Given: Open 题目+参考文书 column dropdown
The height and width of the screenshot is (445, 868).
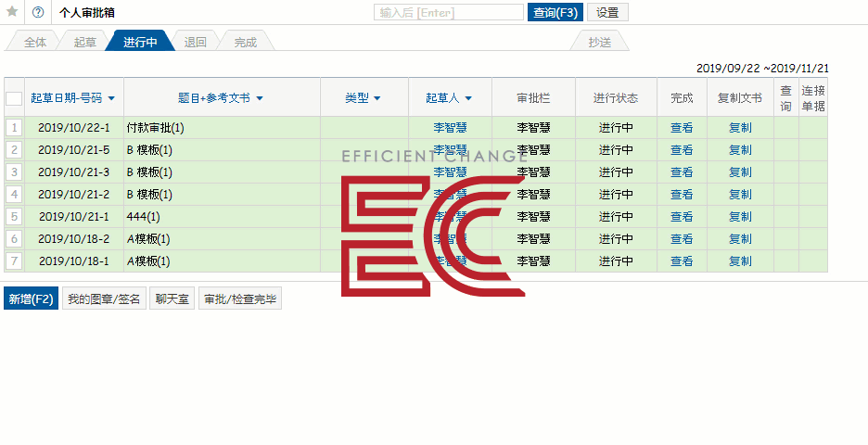Looking at the screenshot, I should point(260,98).
